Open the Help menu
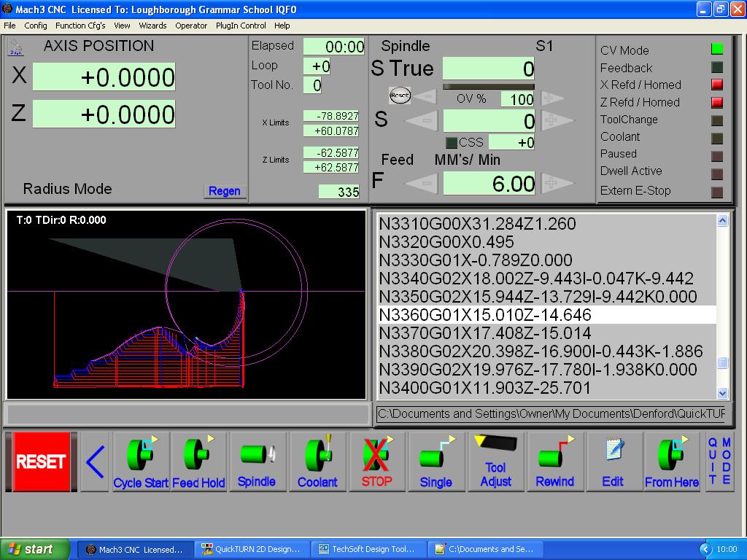747x560 pixels. 282,26
